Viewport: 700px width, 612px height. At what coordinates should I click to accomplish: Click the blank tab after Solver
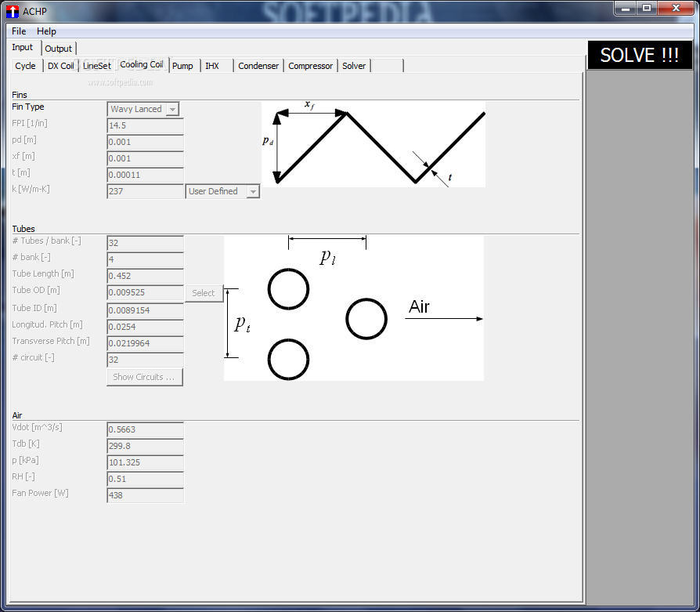point(388,66)
